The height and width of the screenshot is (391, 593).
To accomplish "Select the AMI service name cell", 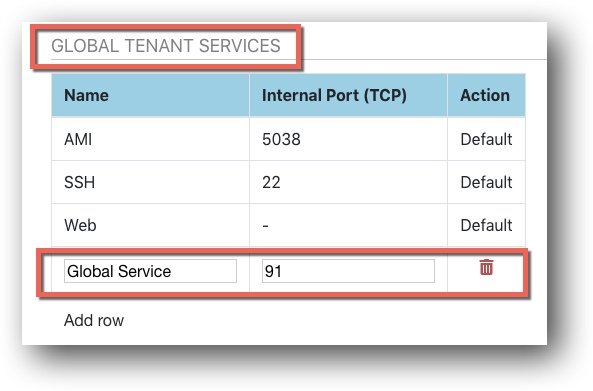I will pos(151,139).
